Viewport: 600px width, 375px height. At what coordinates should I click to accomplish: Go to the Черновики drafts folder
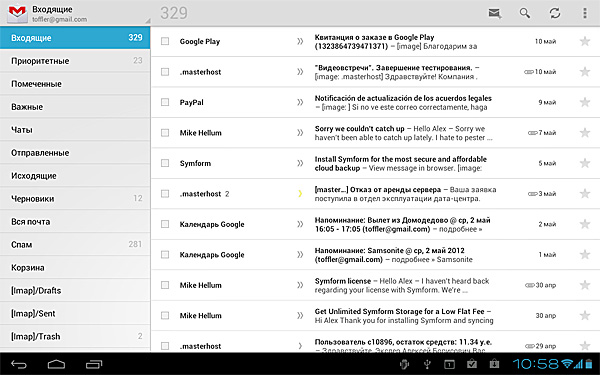click(x=75, y=198)
